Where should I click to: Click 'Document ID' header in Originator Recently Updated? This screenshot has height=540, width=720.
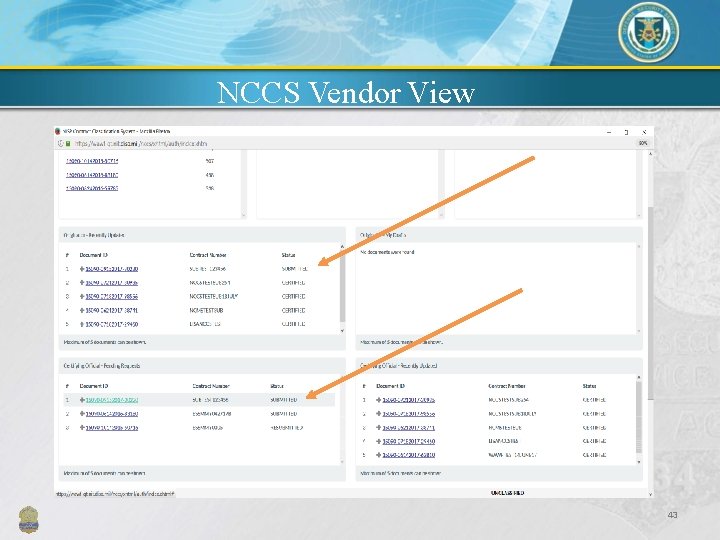94,255
